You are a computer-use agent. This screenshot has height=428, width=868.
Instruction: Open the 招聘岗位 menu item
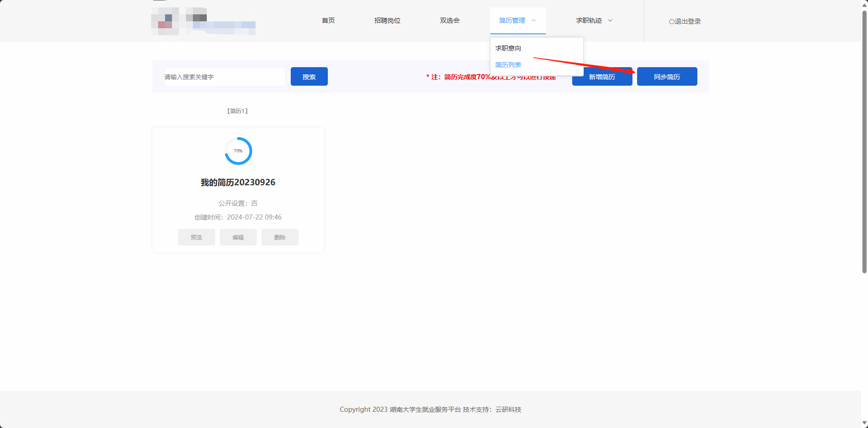click(x=387, y=20)
